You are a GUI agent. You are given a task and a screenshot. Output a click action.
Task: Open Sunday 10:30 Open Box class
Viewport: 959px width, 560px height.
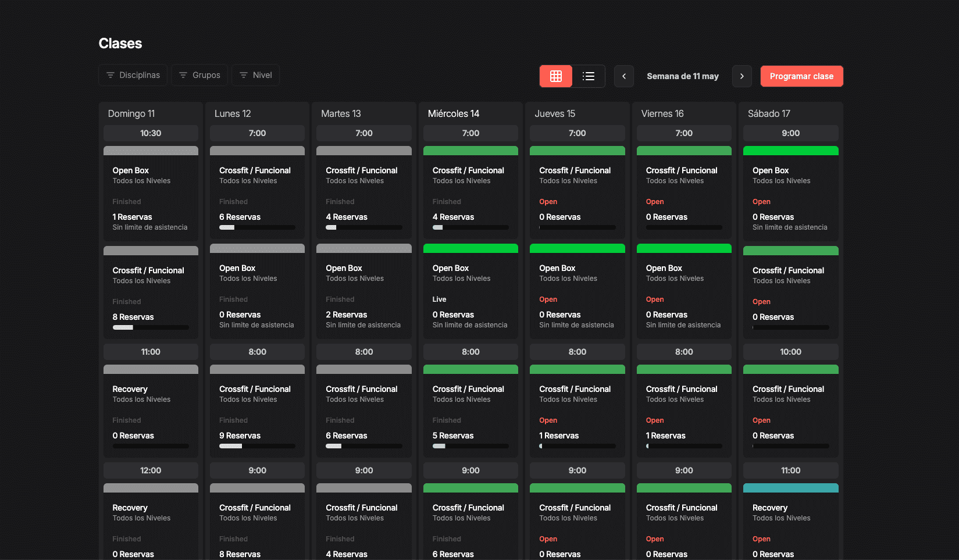151,194
